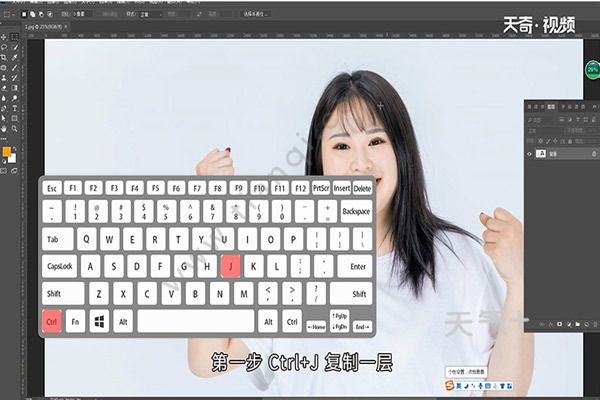Select the Dodge tool
The width and height of the screenshot is (600, 400).
tap(15, 98)
